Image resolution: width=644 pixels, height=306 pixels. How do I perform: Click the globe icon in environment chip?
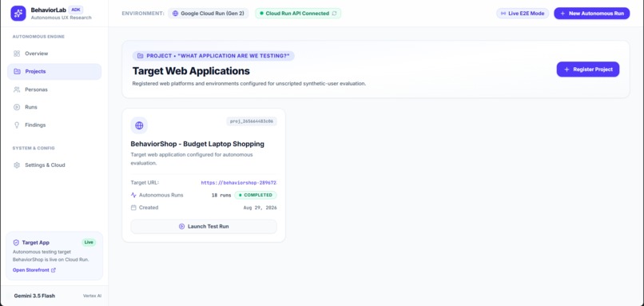175,14
